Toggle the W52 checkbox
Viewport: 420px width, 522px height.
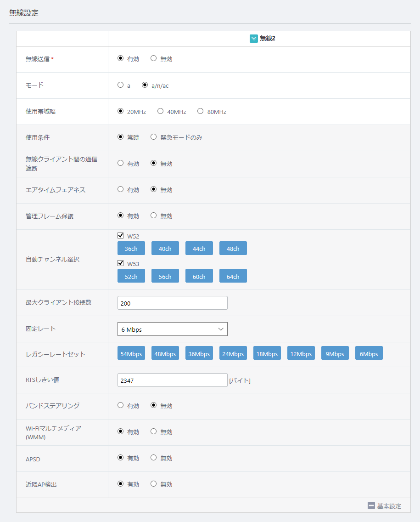120,236
